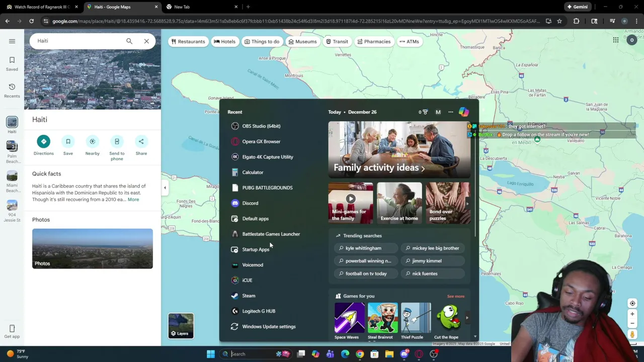Expand Quick facts with More link
Screen dimensions: 644x362
click(133, 200)
